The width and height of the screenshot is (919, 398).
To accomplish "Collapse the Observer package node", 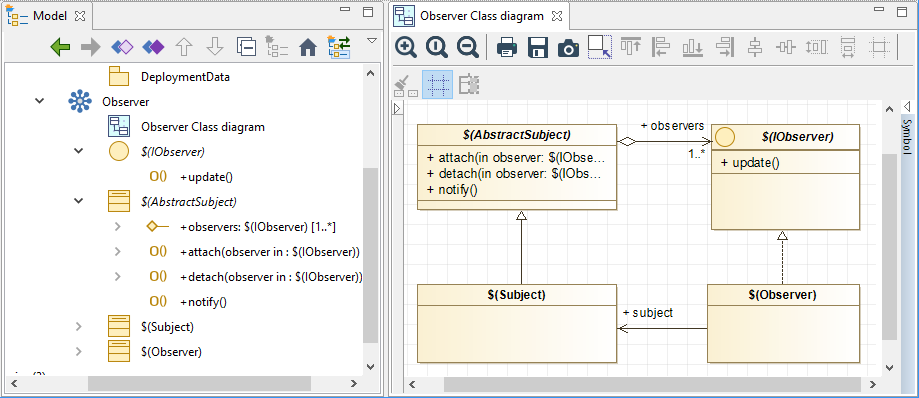I will [39, 101].
